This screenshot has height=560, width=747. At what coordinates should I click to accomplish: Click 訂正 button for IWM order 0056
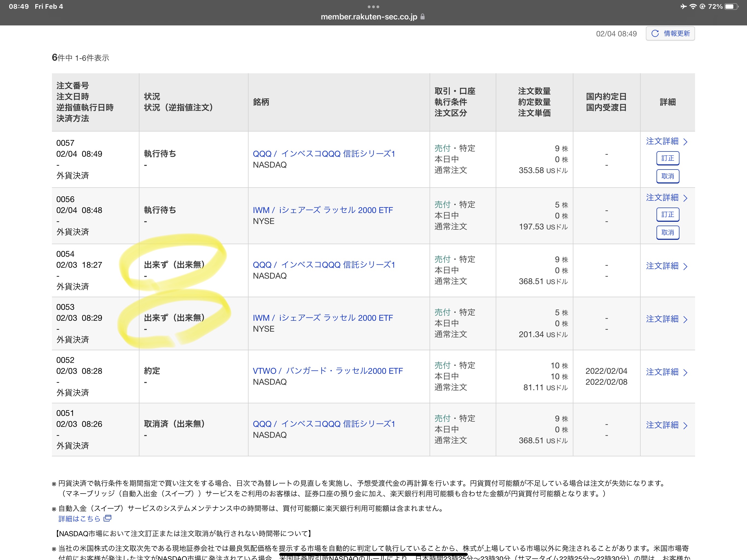(667, 214)
